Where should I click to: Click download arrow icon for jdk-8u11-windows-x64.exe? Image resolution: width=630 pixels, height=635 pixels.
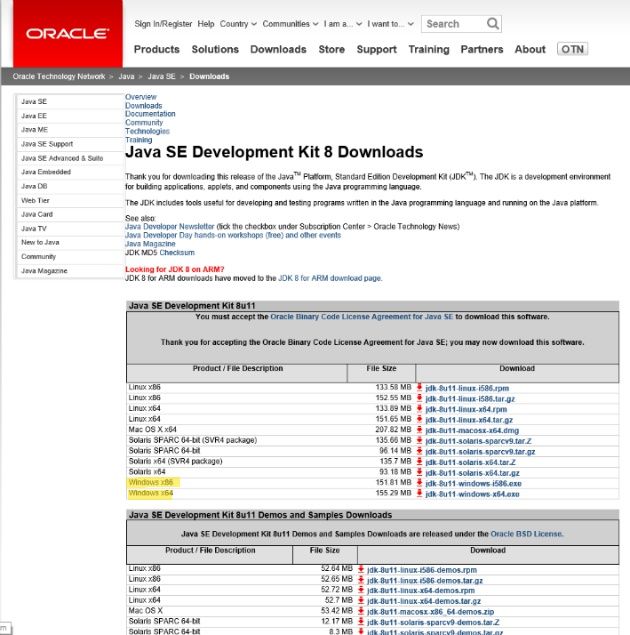[x=419, y=493]
